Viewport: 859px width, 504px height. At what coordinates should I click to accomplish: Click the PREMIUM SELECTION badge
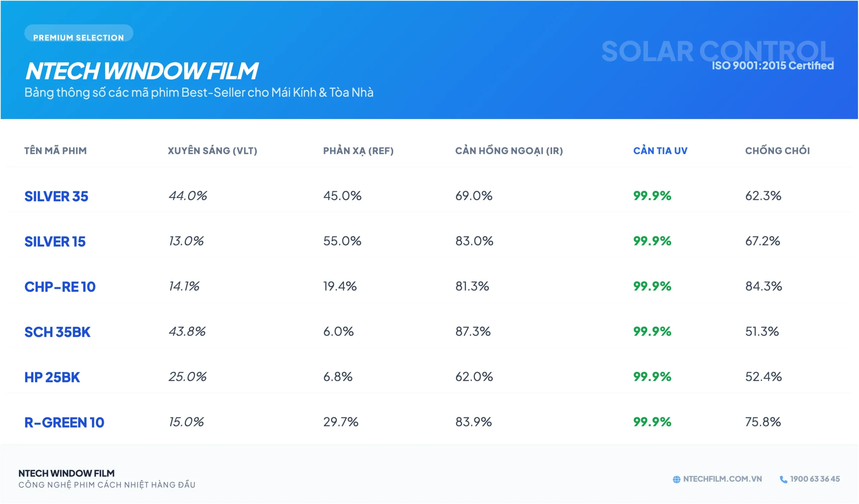79,34
